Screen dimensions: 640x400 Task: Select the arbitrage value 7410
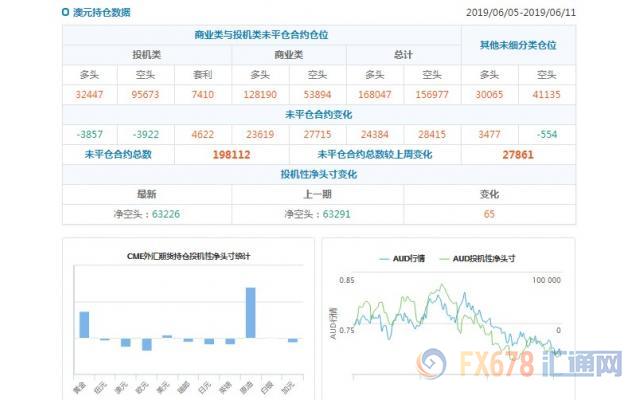click(203, 95)
